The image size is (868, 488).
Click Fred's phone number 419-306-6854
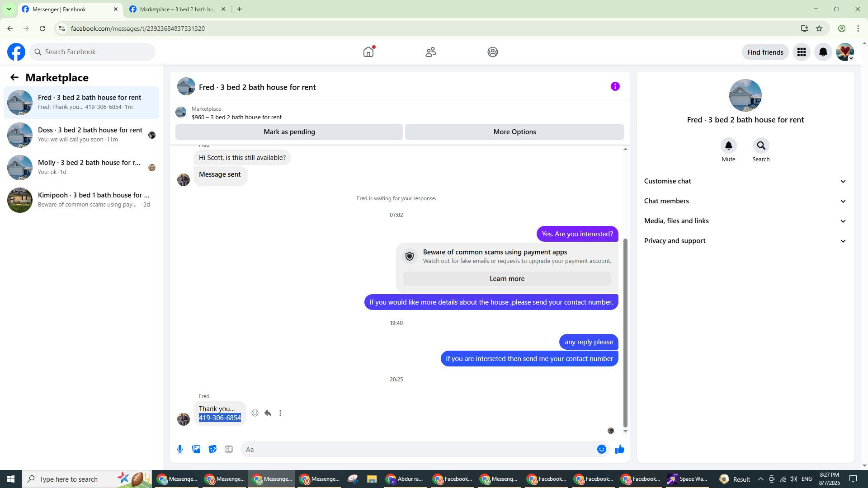pos(220,418)
